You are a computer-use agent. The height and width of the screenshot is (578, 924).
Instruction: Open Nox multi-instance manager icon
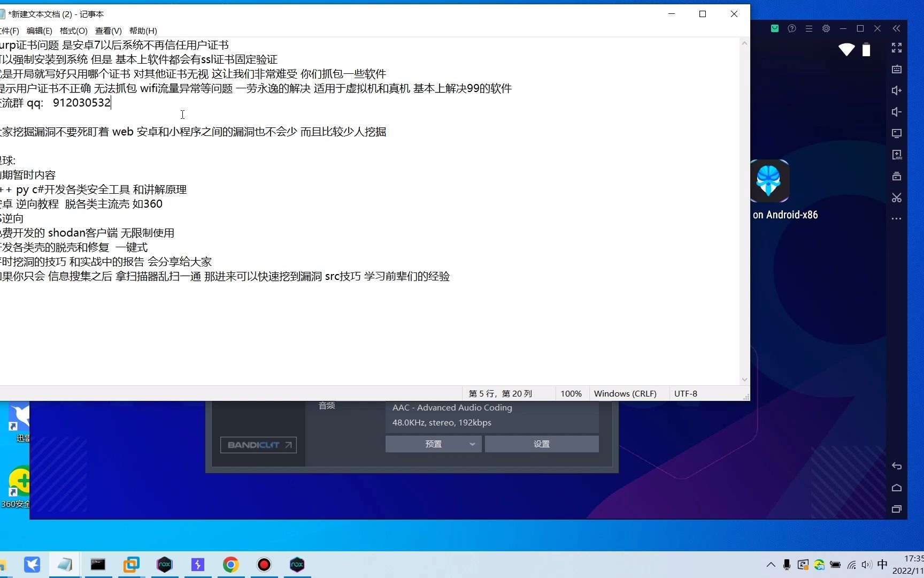[897, 176]
